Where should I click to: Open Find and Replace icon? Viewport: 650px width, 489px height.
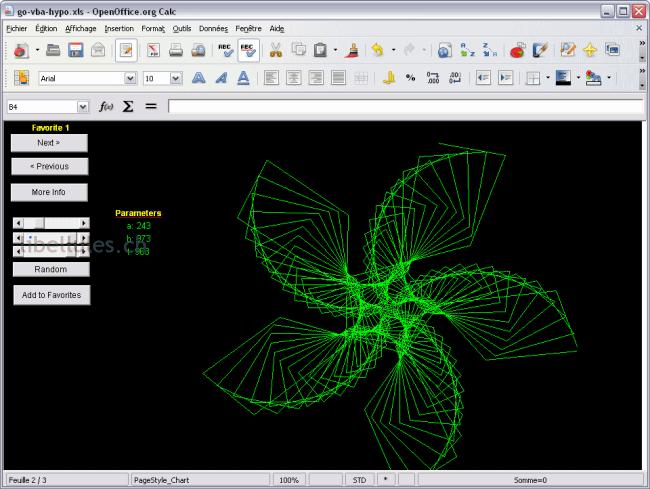pyautogui.click(x=568, y=50)
